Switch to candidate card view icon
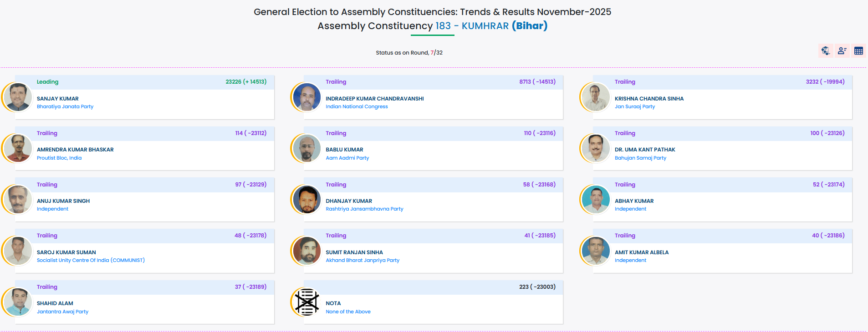 [842, 51]
